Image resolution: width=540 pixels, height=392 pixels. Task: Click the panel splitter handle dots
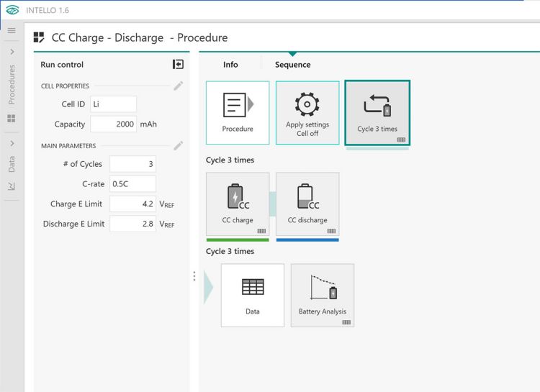pyautogui.click(x=194, y=276)
